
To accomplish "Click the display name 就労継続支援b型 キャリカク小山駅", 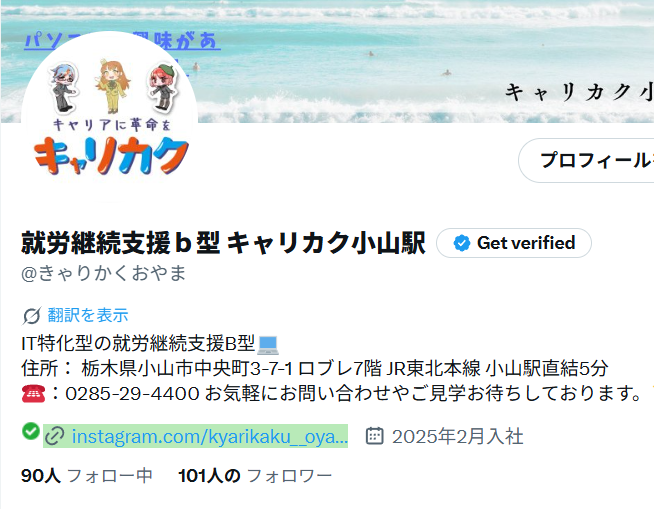I will coord(223,243).
